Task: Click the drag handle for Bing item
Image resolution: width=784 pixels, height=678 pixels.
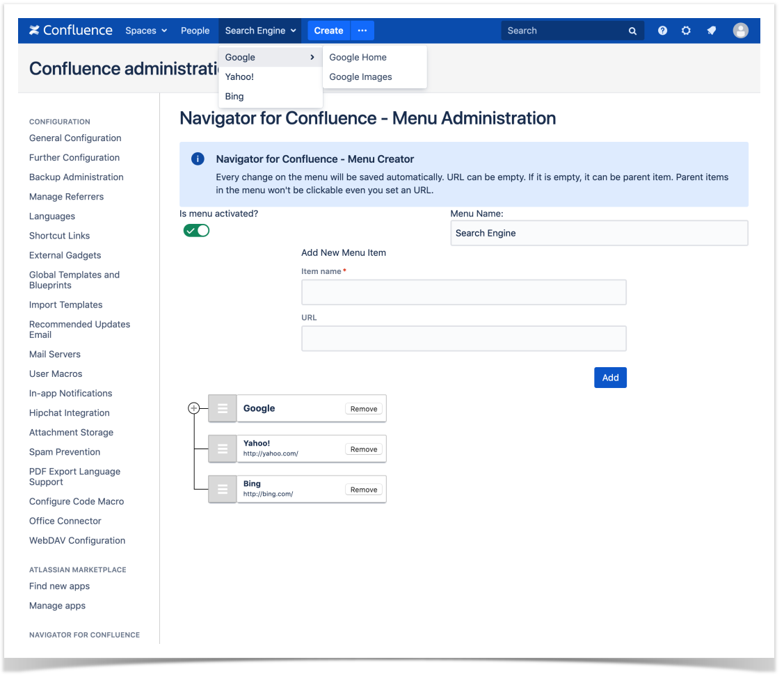Action: tap(223, 489)
